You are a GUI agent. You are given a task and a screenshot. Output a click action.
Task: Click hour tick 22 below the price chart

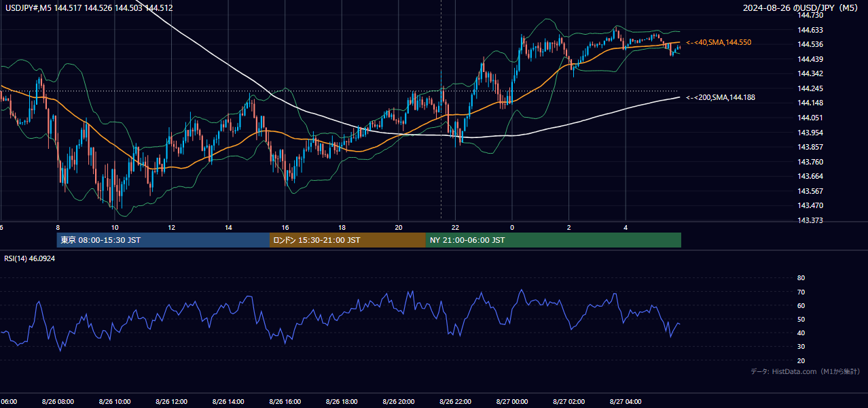455,228
